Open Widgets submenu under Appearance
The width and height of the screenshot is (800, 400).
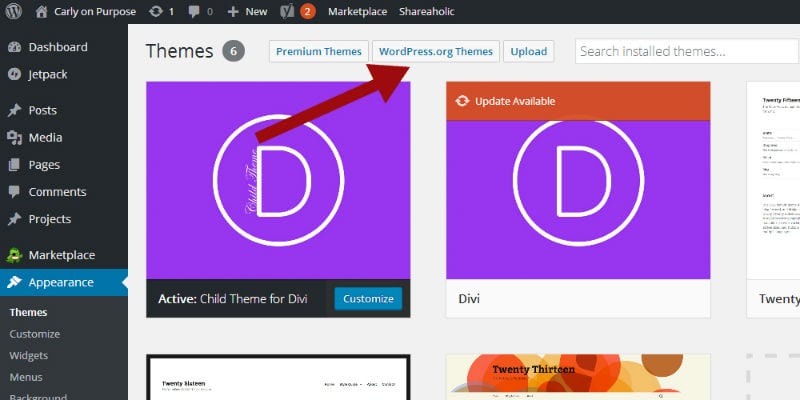pos(29,356)
